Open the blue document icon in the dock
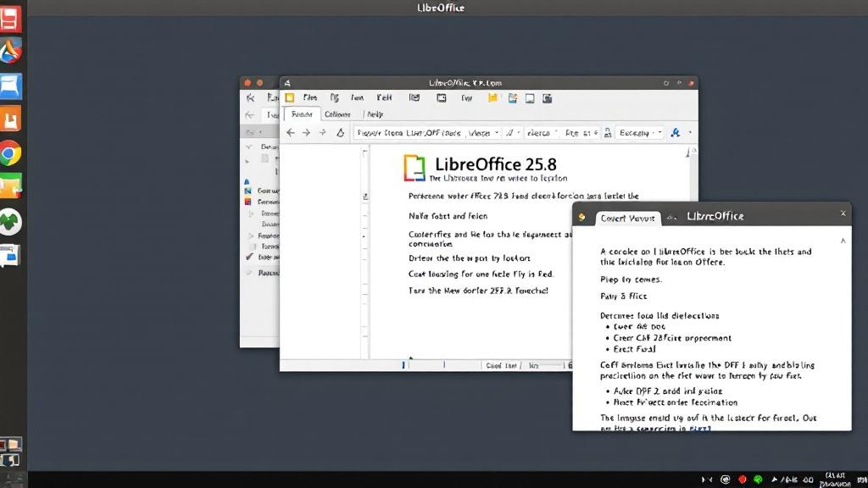868x488 pixels. [10, 86]
